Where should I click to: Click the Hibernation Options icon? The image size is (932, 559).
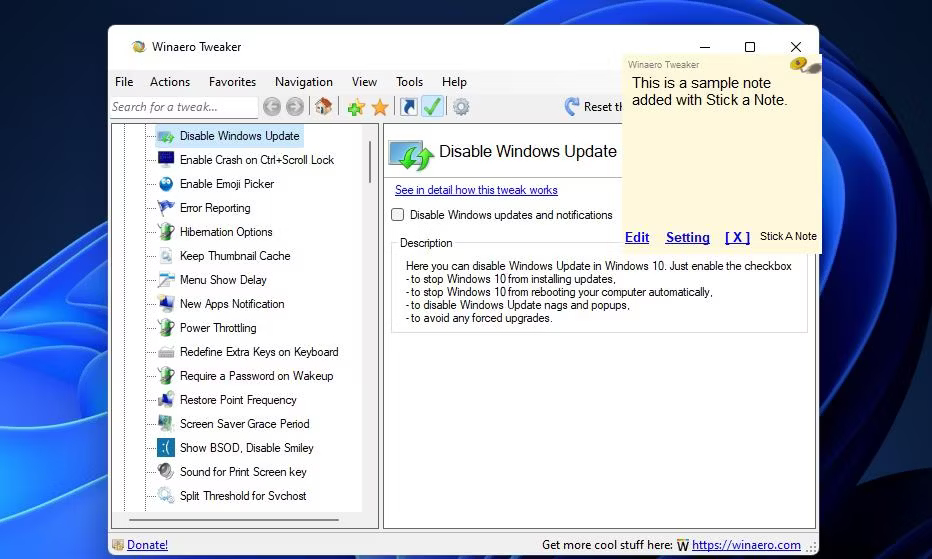166,232
